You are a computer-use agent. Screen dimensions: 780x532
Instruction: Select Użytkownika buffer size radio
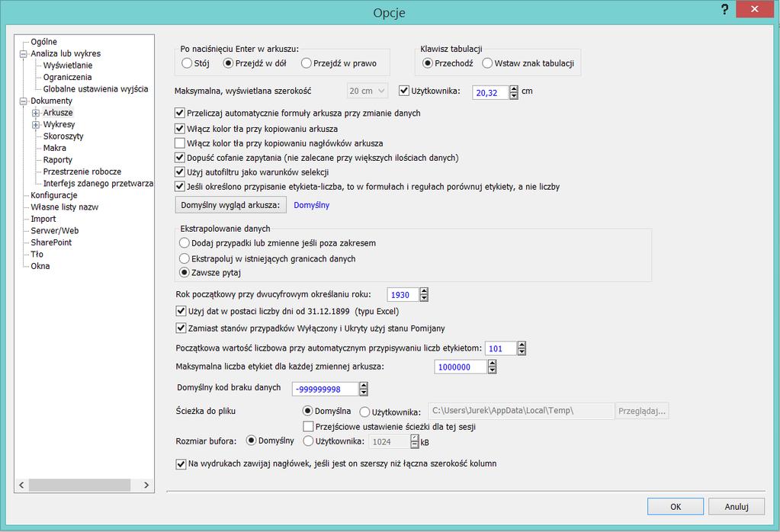click(308, 441)
